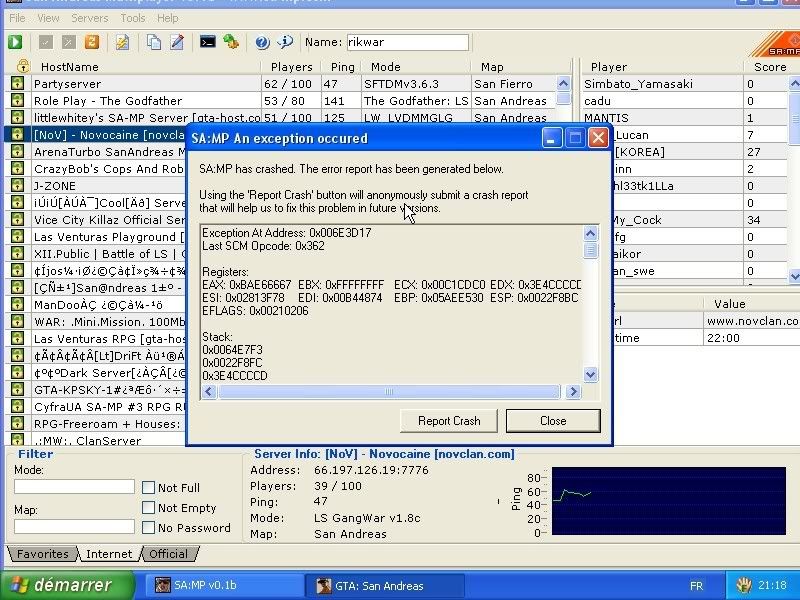Screen dimensions: 800x600
Task: Click the Mode filter input field
Action: tap(74, 486)
